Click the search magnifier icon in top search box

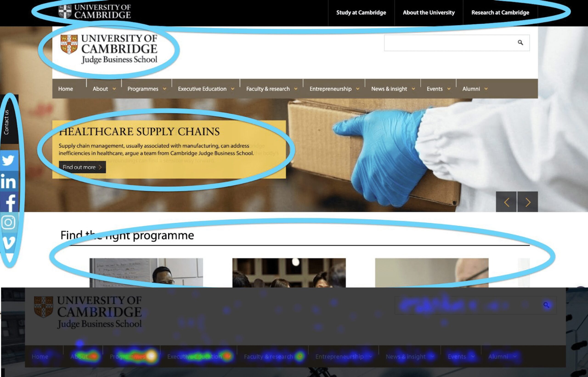tap(520, 43)
